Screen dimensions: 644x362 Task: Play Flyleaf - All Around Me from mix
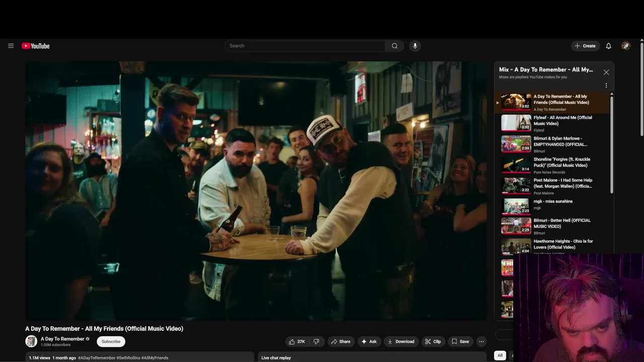point(552,123)
